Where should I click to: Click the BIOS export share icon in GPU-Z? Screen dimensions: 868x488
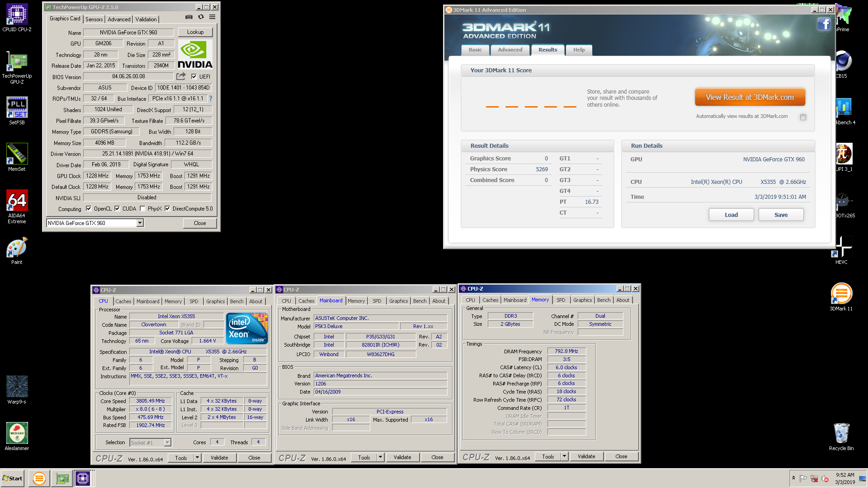(x=181, y=76)
